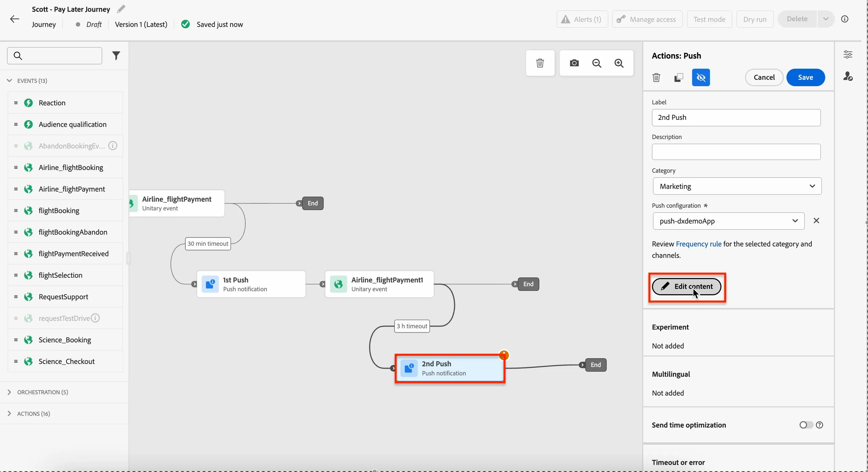
Task: Click the Edit content button
Action: click(686, 286)
